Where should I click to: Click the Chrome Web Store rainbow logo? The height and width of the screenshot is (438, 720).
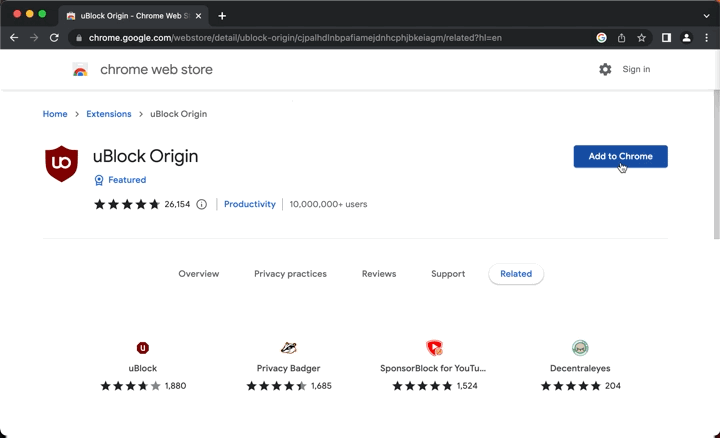[x=80, y=70]
